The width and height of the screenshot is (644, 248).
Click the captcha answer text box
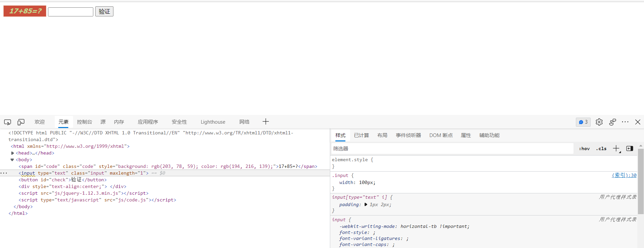(x=70, y=12)
